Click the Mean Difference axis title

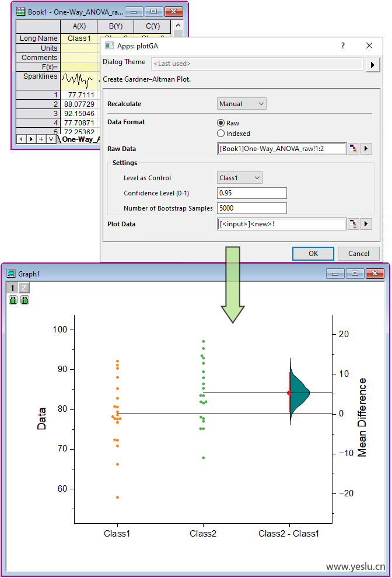pyautogui.click(x=362, y=417)
